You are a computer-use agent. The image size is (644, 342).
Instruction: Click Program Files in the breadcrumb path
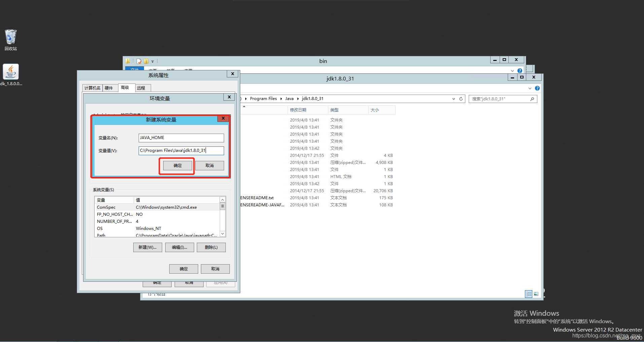pyautogui.click(x=263, y=99)
